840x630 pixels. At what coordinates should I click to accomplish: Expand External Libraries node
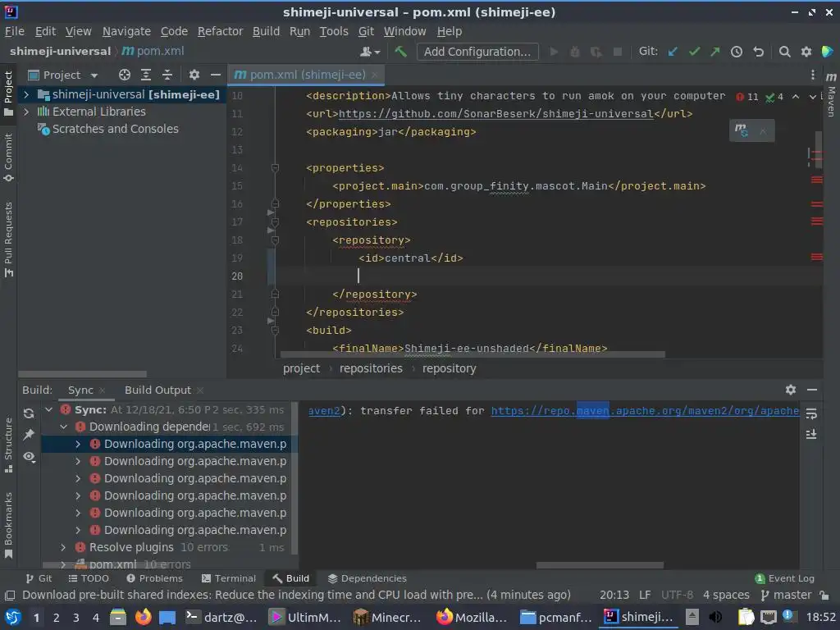(25, 112)
